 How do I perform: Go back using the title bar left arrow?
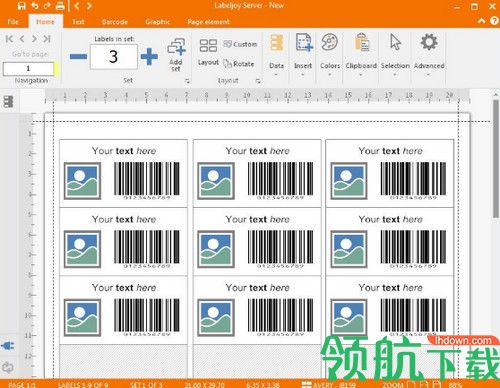pos(77,6)
